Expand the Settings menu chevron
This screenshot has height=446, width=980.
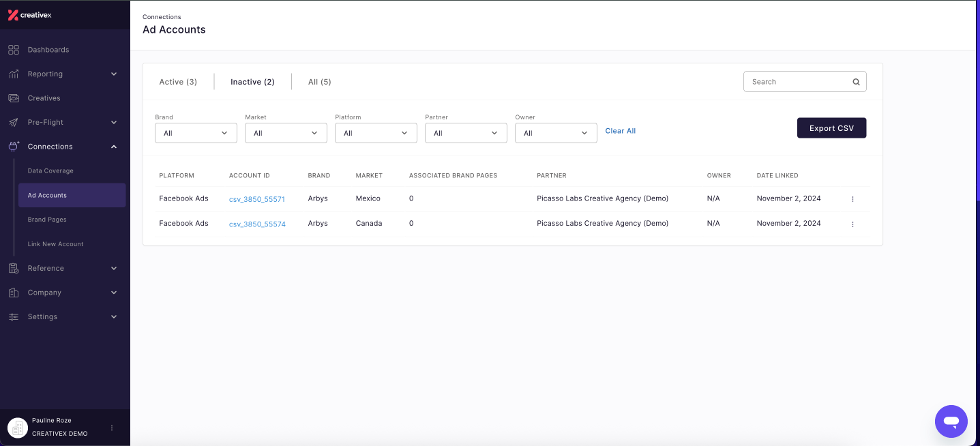point(114,316)
